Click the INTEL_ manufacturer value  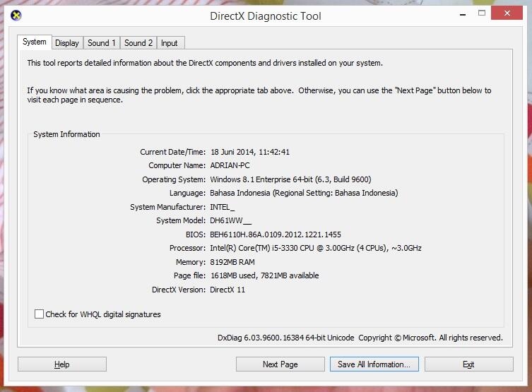click(x=223, y=207)
